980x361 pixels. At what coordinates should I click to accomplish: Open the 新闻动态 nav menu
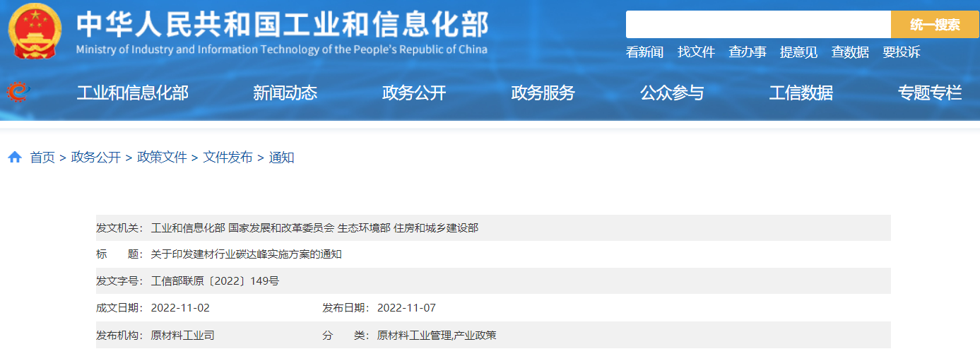point(285,93)
